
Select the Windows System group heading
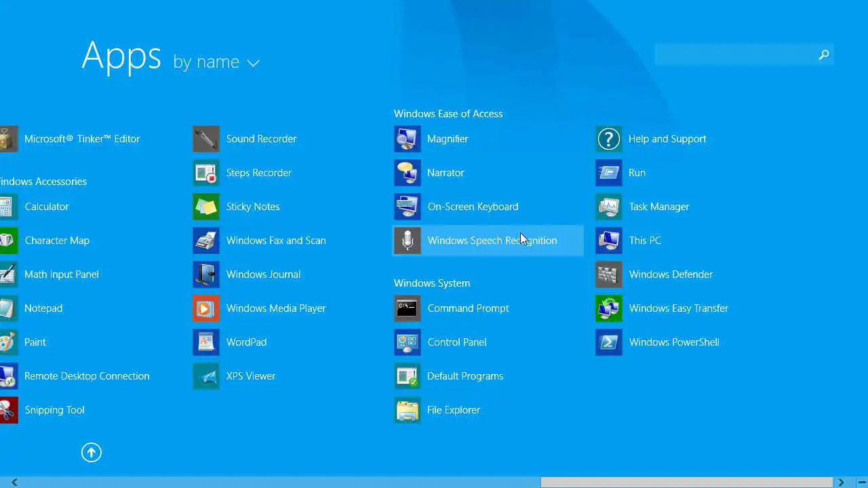432,283
